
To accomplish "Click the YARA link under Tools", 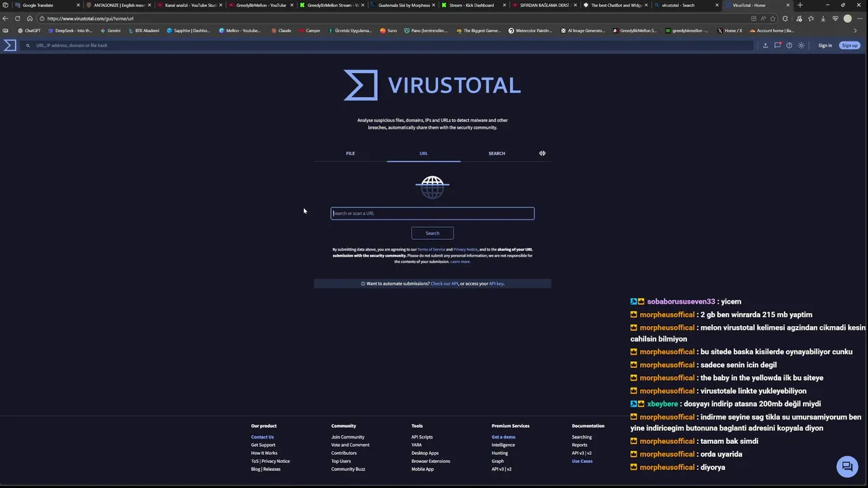I will pyautogui.click(x=416, y=445).
